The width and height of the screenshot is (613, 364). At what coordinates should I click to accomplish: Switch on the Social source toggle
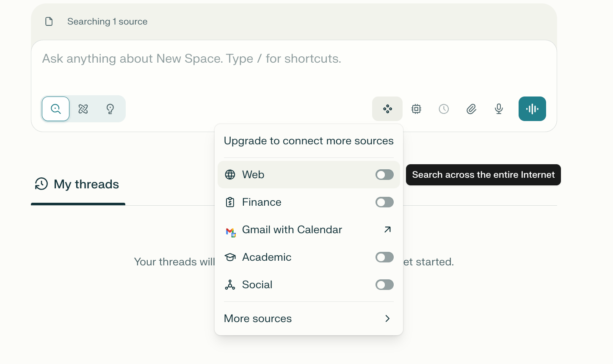[384, 285]
